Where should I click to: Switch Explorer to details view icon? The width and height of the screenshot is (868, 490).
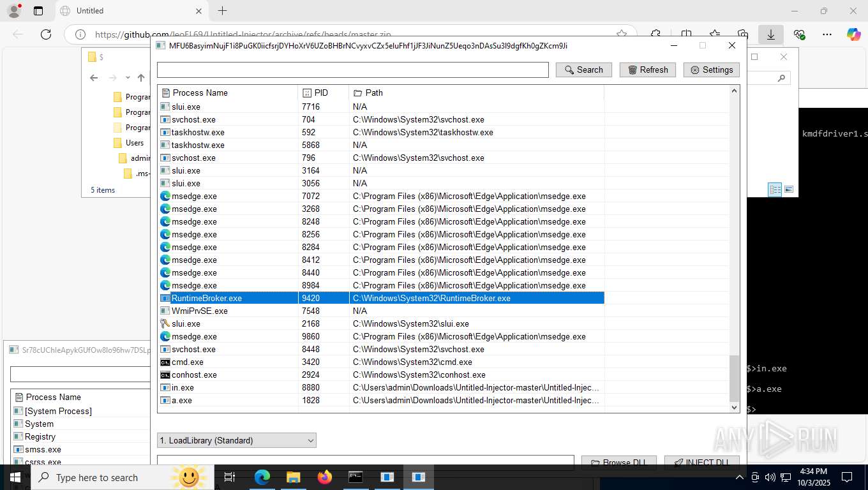pyautogui.click(x=775, y=189)
